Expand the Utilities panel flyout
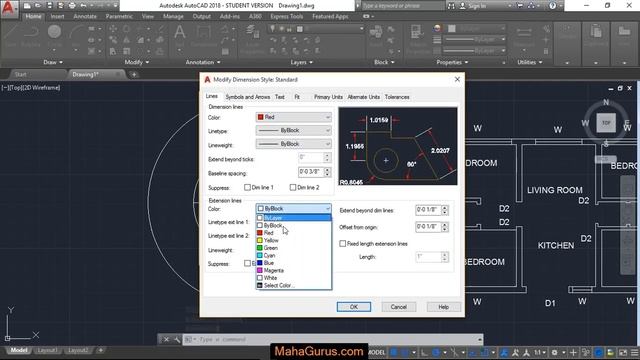This screenshot has height=360, width=640. 530,62
